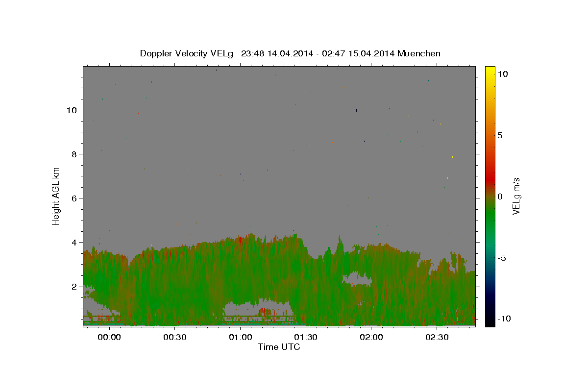Click the 2 km height tick label
Screen dimensions: 588x392
click(x=73, y=286)
